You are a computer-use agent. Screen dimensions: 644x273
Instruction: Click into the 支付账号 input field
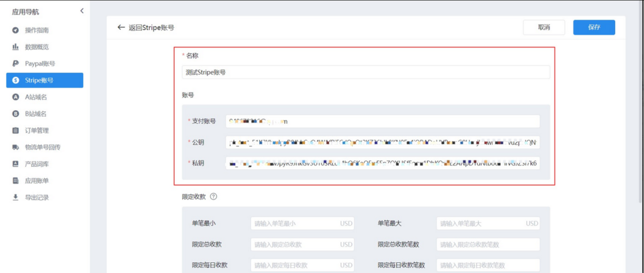point(382,121)
